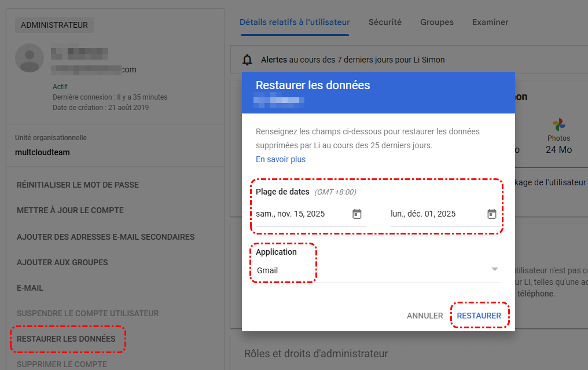
Task: Expand the Application dropdown arrow
Action: click(494, 270)
